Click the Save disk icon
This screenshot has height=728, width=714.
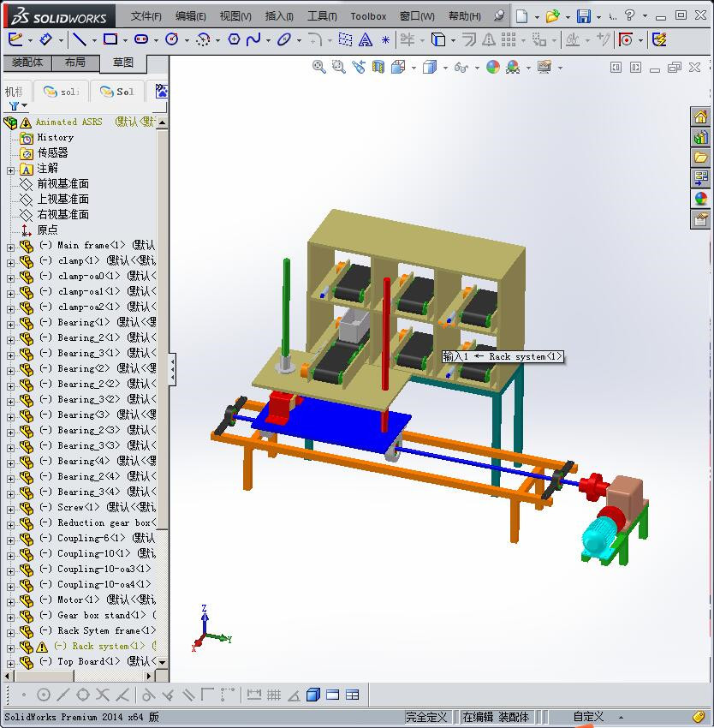pos(584,16)
